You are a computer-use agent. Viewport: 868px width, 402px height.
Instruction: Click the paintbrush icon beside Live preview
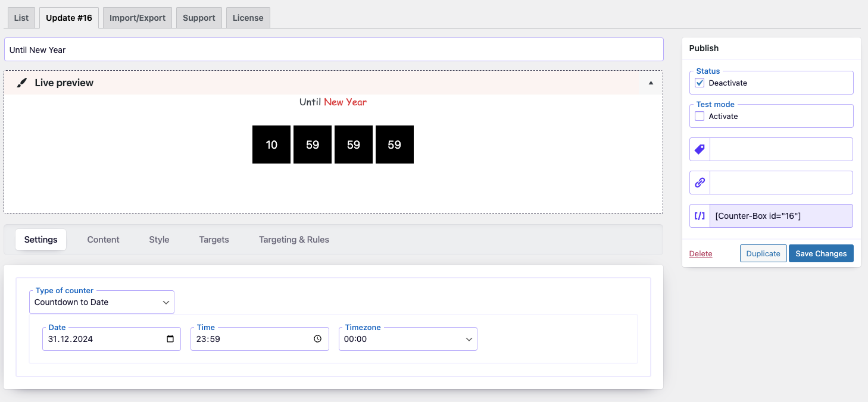pyautogui.click(x=22, y=83)
